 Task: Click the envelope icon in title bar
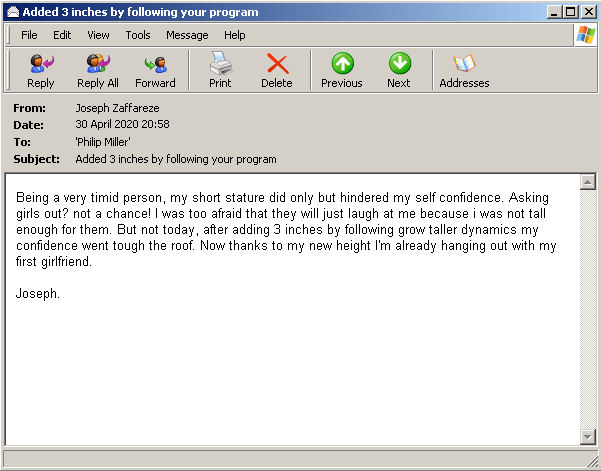point(12,12)
